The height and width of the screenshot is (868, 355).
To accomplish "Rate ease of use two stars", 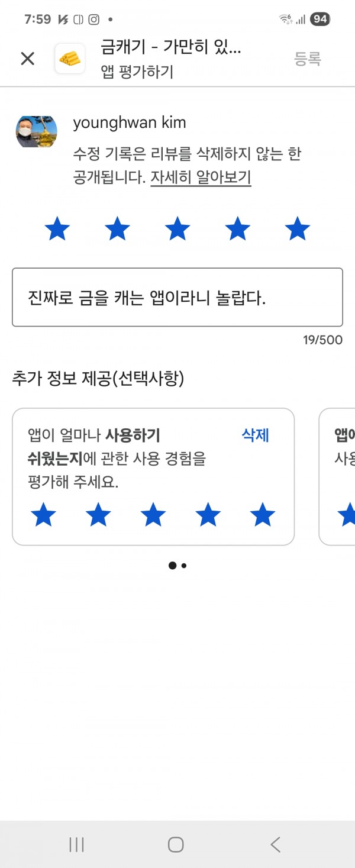I will 98,515.
